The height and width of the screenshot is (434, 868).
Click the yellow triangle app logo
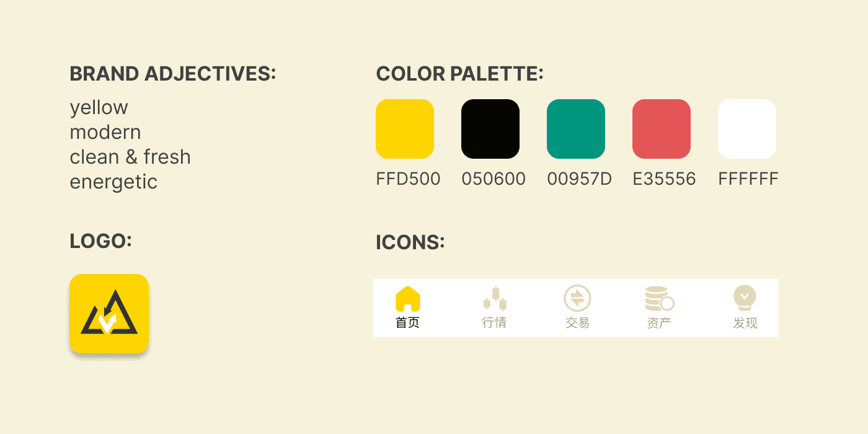click(109, 314)
